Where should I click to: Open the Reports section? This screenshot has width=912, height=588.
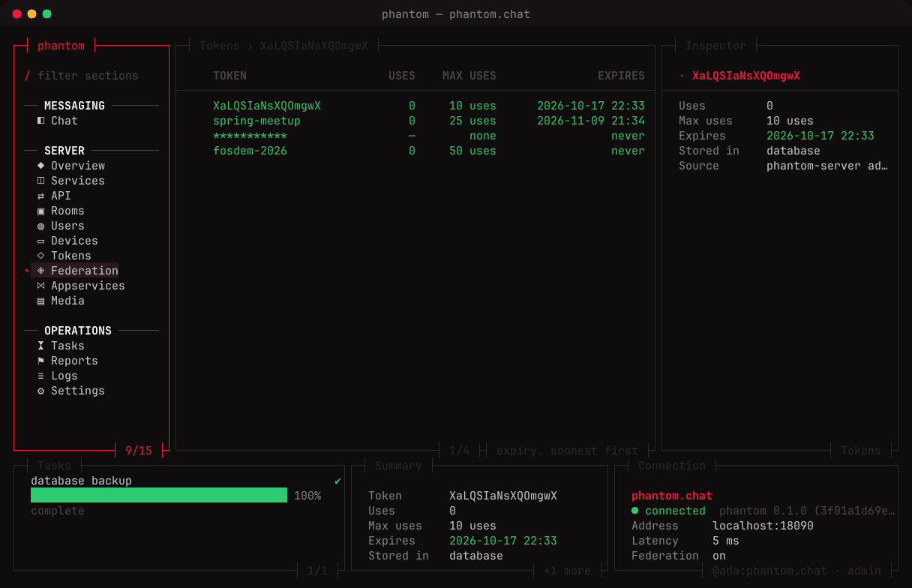coord(74,361)
